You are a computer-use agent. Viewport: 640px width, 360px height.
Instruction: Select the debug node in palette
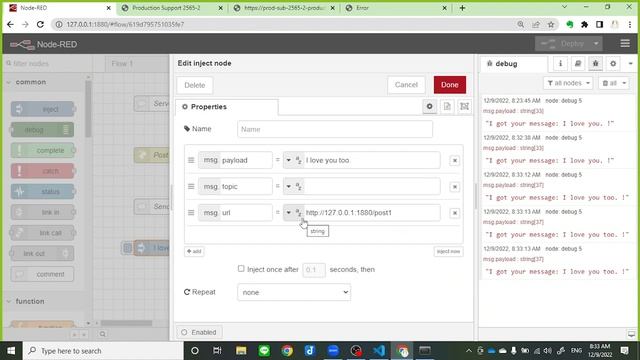point(42,130)
